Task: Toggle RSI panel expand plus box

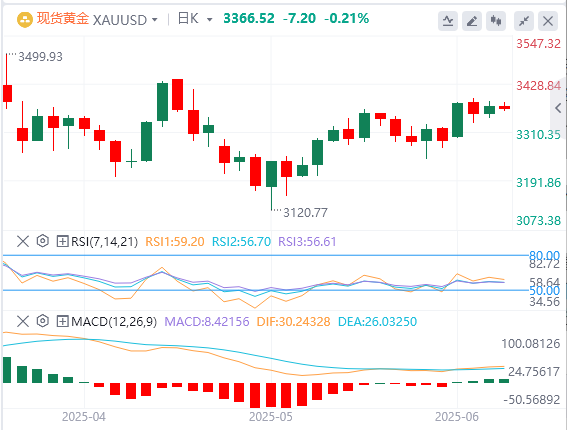Action: click(x=62, y=241)
